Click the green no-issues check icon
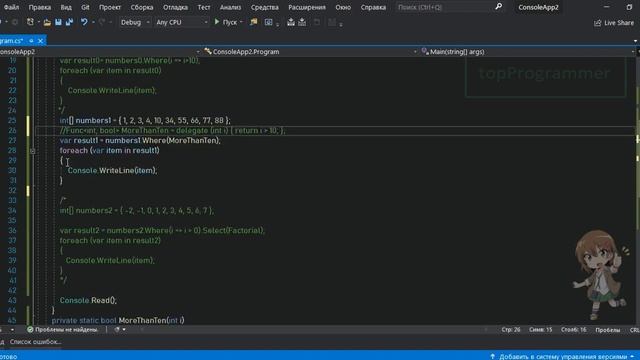640x360 pixels. (x=30, y=329)
